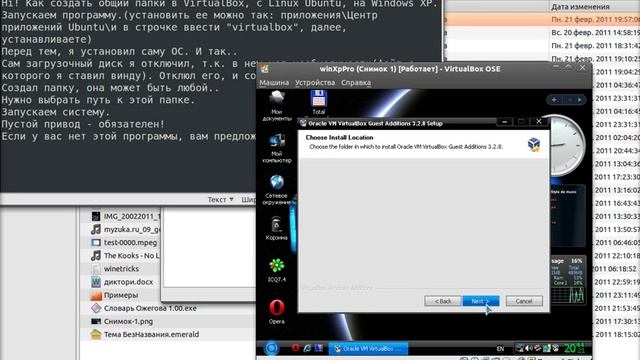Click the volume speaker tray icon
640x360 pixels.
[x=529, y=348]
